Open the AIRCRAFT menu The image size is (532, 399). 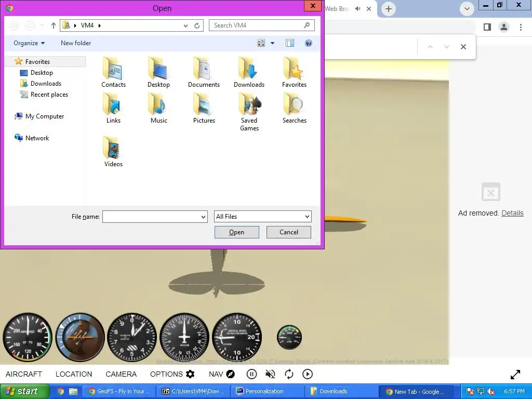[24, 374]
